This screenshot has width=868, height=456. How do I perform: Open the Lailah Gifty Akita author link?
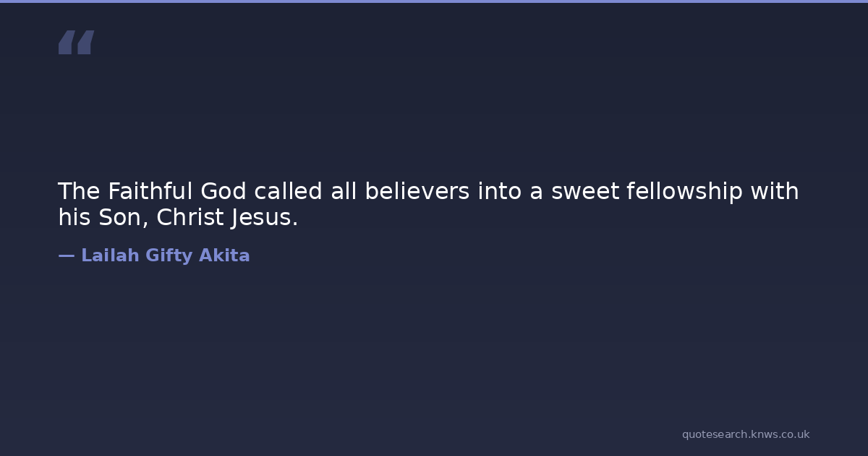click(165, 256)
